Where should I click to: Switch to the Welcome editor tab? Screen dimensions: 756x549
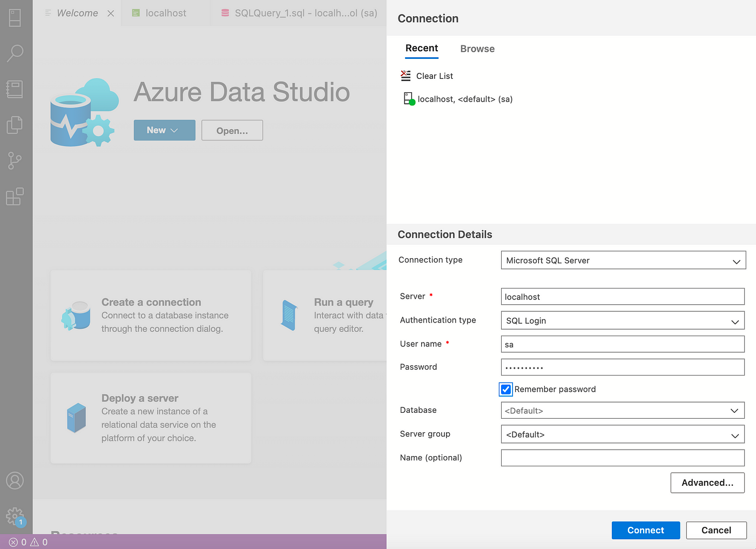pos(78,13)
